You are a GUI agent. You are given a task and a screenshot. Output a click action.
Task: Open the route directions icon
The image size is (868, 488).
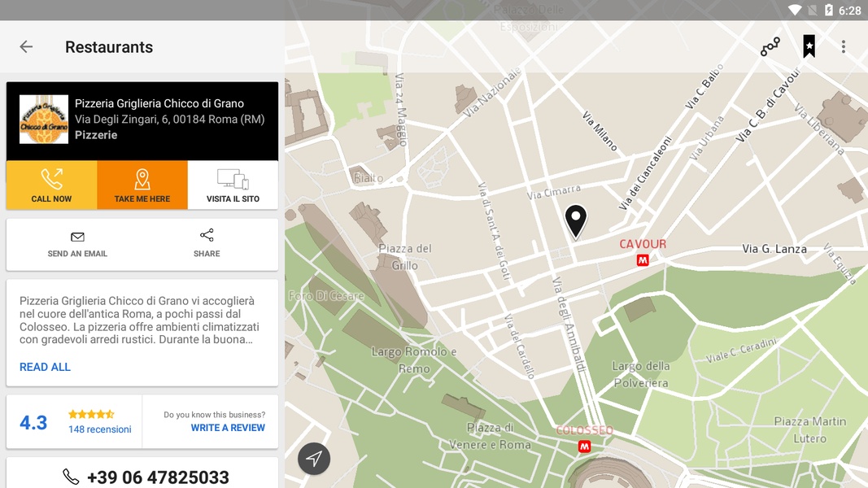pyautogui.click(x=770, y=47)
